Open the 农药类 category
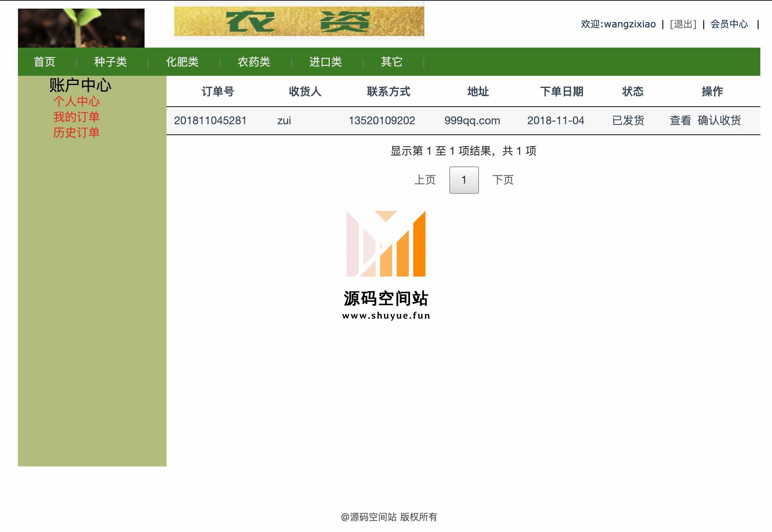 coord(254,62)
